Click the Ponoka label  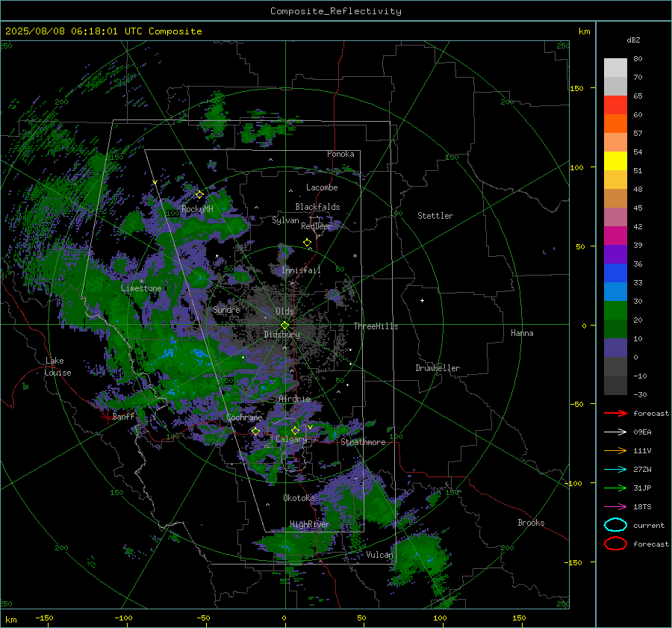coord(340,154)
